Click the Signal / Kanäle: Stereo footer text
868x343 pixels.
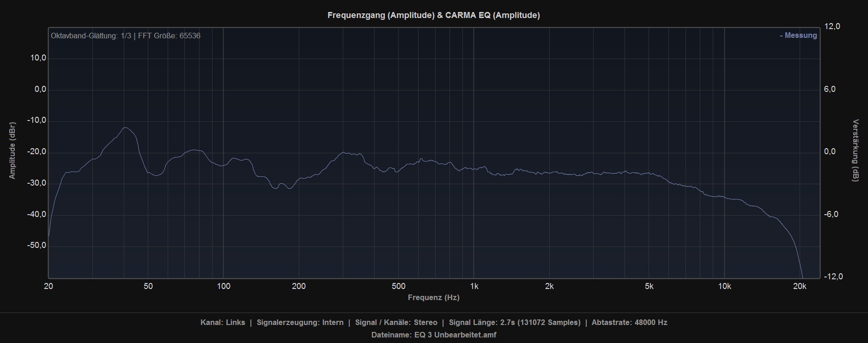(396, 323)
